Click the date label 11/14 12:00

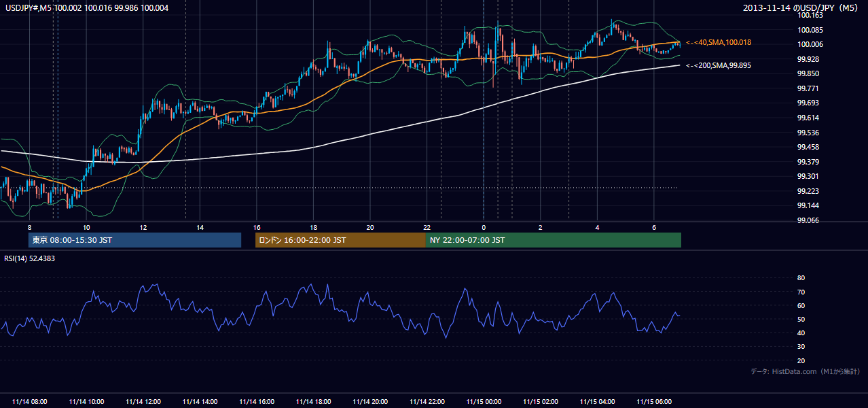[x=143, y=402]
